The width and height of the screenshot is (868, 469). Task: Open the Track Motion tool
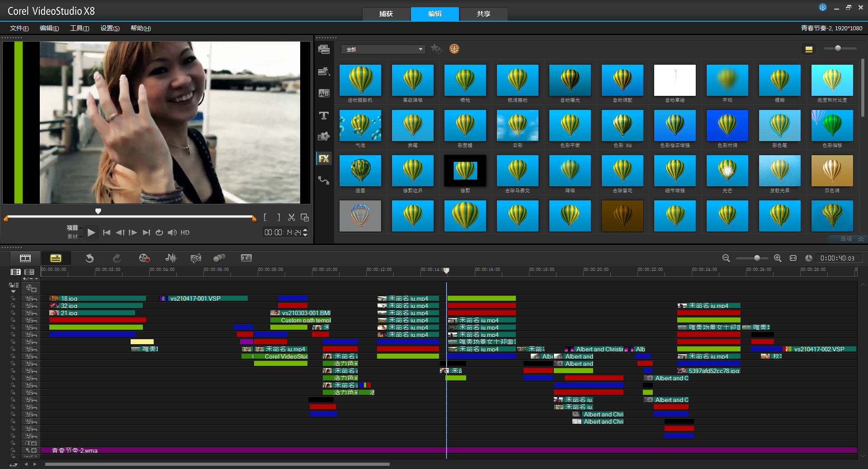tap(219, 258)
